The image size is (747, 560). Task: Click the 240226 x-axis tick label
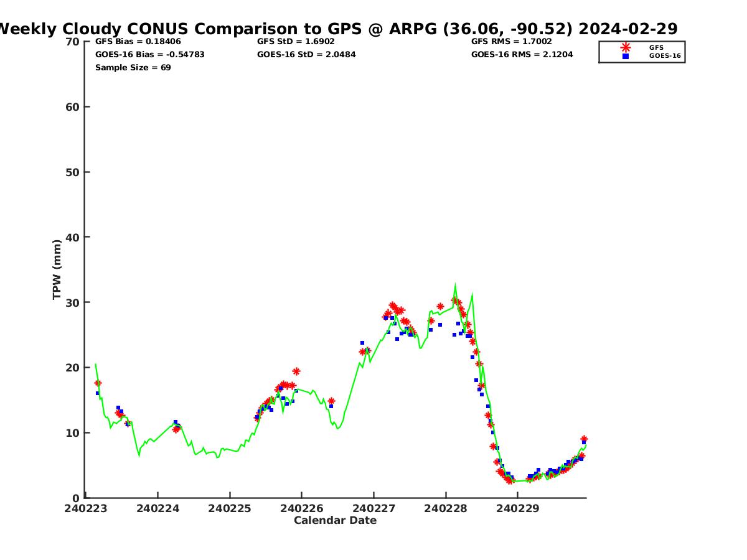pyautogui.click(x=302, y=508)
